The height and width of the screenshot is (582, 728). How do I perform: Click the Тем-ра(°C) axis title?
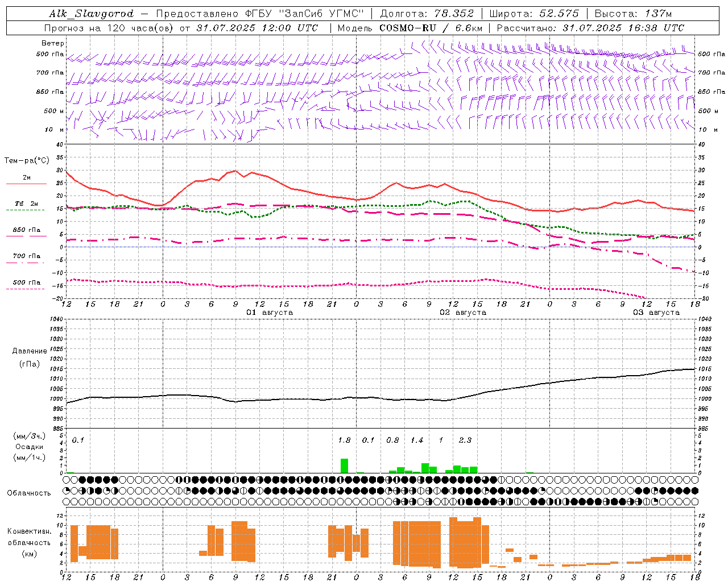tap(27, 161)
